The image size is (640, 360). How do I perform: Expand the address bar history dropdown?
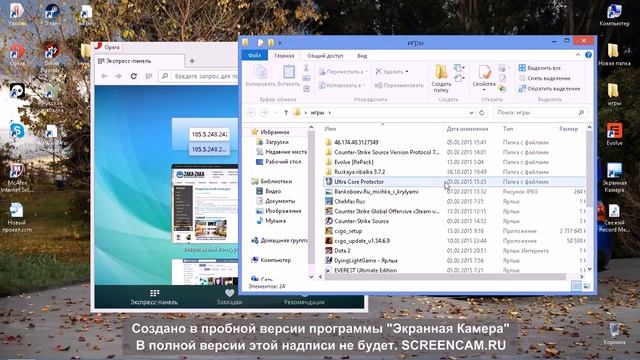pos(471,113)
